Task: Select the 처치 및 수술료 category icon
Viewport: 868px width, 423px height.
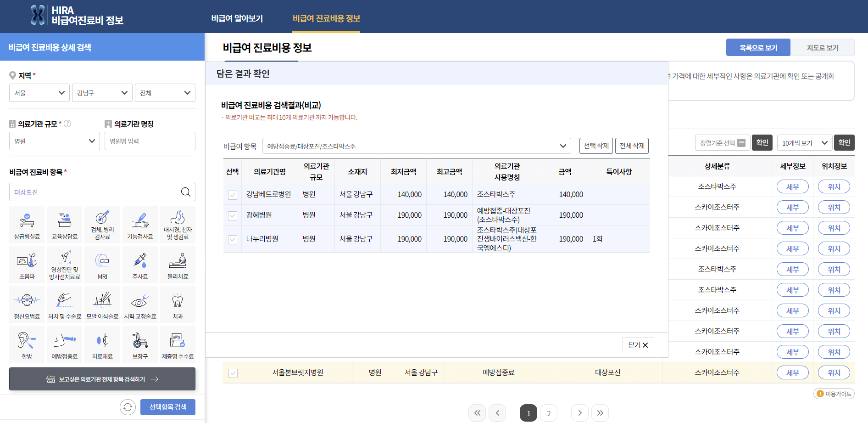Action: [65, 304]
